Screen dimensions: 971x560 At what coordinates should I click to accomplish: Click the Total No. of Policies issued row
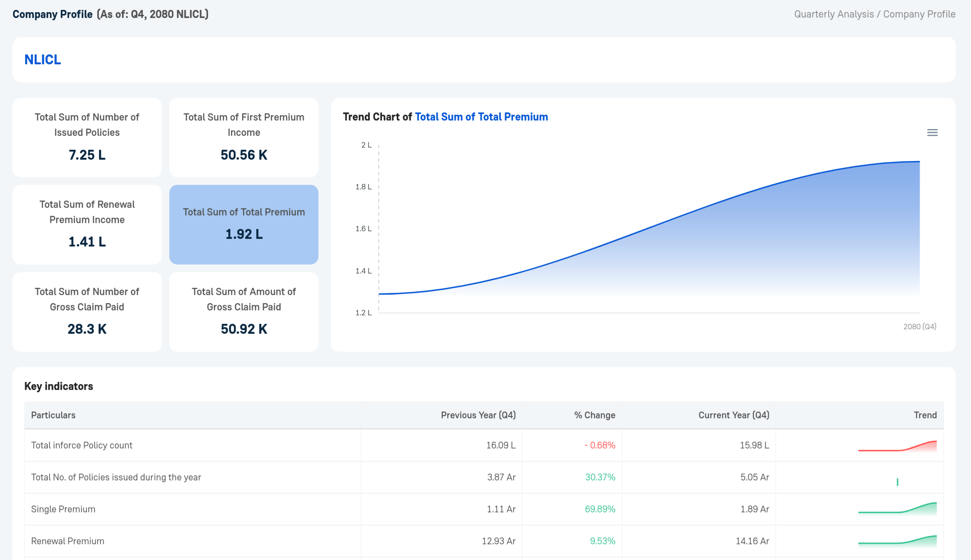[116, 477]
